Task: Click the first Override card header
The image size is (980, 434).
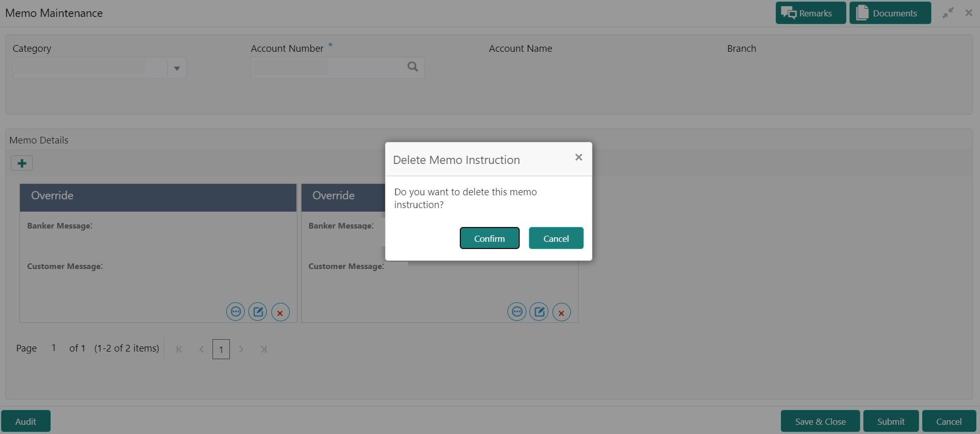Action: 158,197
